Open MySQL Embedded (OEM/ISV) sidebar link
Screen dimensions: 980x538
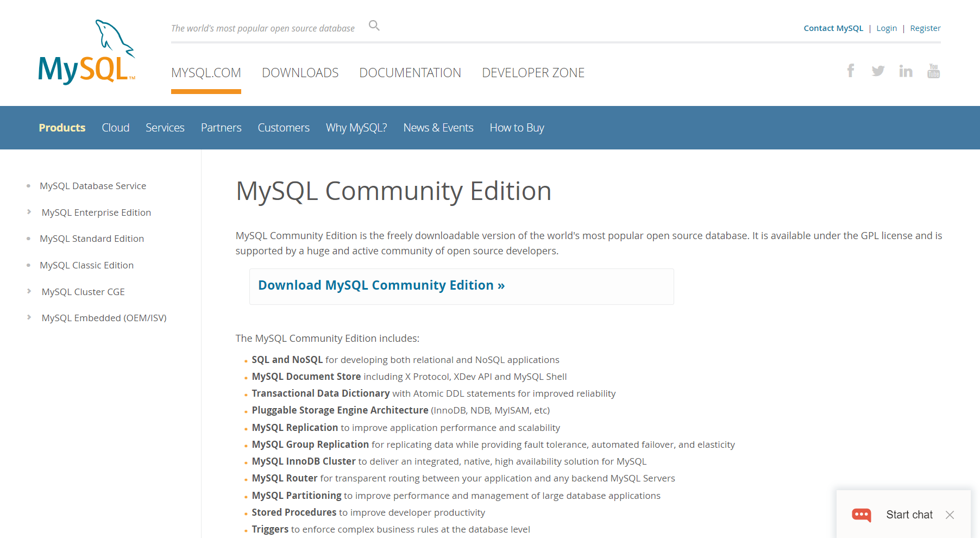click(104, 318)
